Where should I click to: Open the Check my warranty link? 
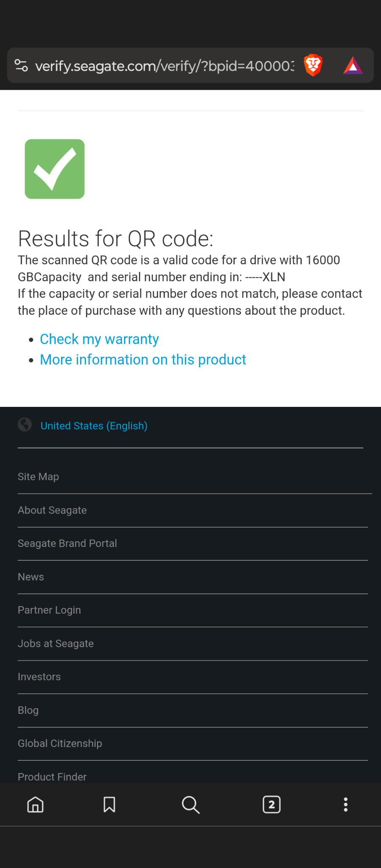pyautogui.click(x=99, y=339)
